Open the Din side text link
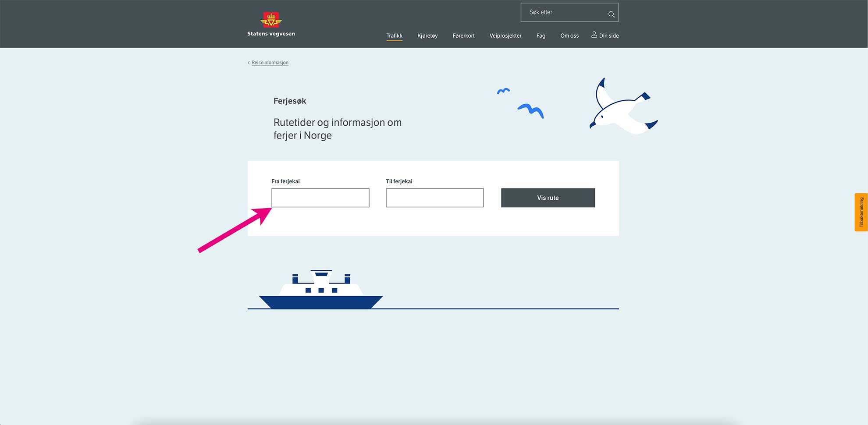 click(x=609, y=35)
